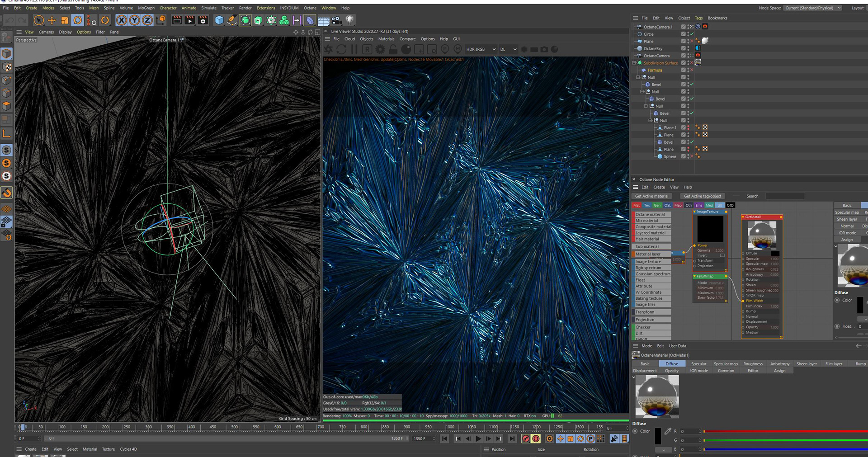
Task: Toggle Invert checkbox on ImageTexture node
Action: click(722, 255)
